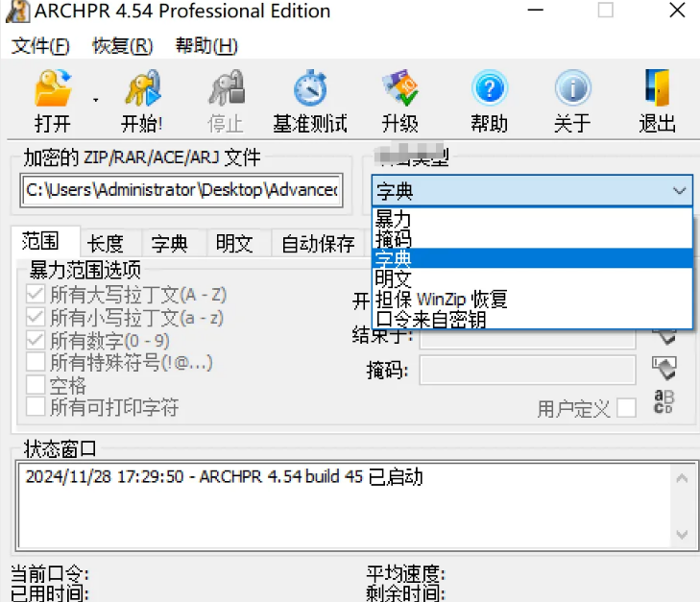
Task: Click the 打开 (Open) folder icon
Action: (x=53, y=88)
